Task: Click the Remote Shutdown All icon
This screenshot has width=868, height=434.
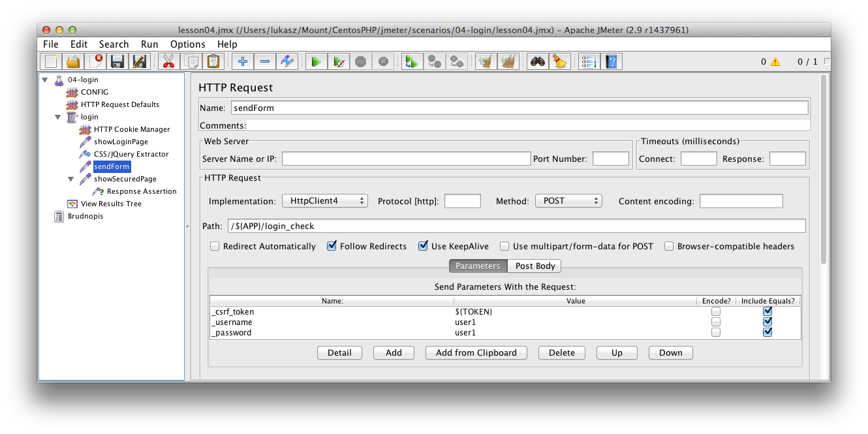Action: point(456,61)
